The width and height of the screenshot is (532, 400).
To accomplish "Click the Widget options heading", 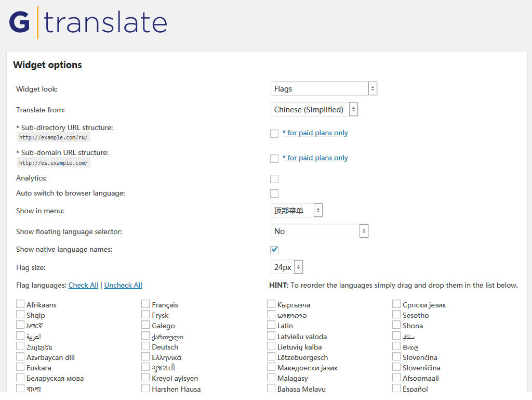I will point(47,65).
